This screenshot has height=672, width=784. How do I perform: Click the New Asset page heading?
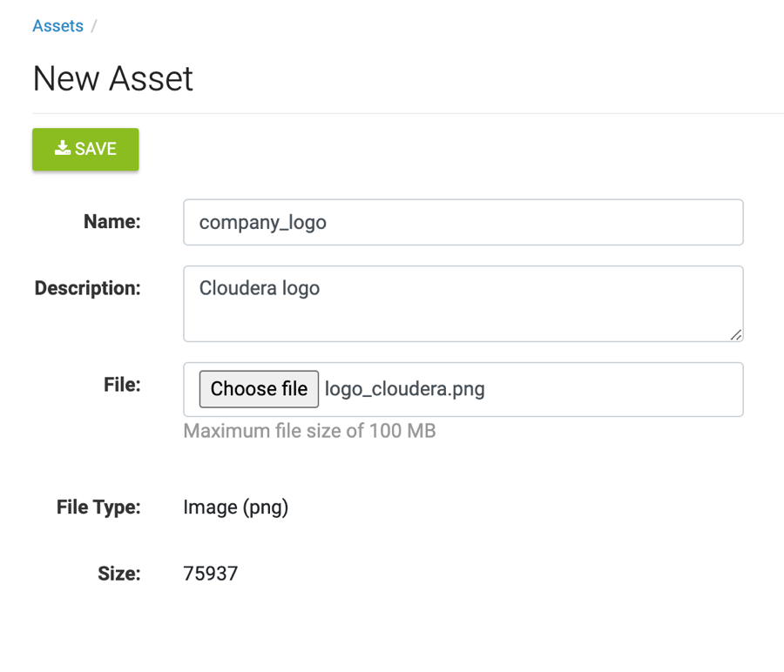[x=113, y=78]
